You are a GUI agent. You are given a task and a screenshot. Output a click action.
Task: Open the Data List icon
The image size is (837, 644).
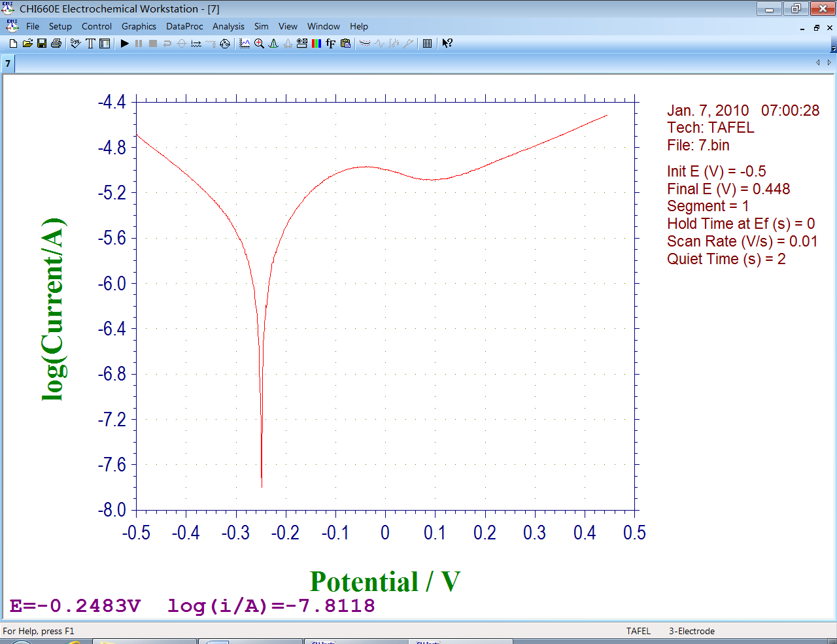[x=427, y=43]
